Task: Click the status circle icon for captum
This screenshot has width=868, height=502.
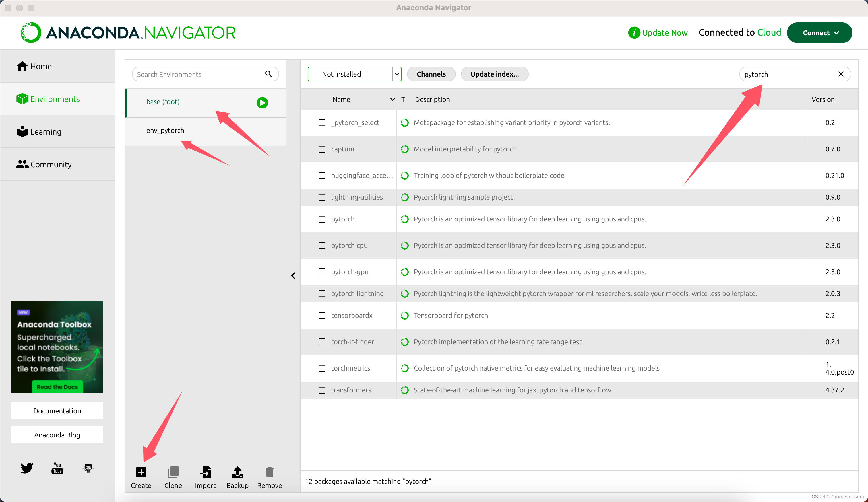Action: pyautogui.click(x=405, y=149)
